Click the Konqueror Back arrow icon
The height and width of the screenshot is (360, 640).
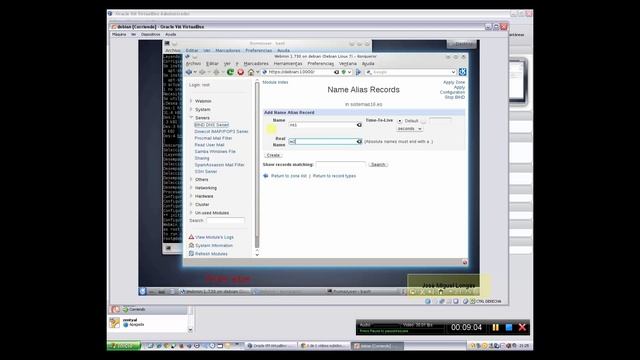(x=189, y=72)
